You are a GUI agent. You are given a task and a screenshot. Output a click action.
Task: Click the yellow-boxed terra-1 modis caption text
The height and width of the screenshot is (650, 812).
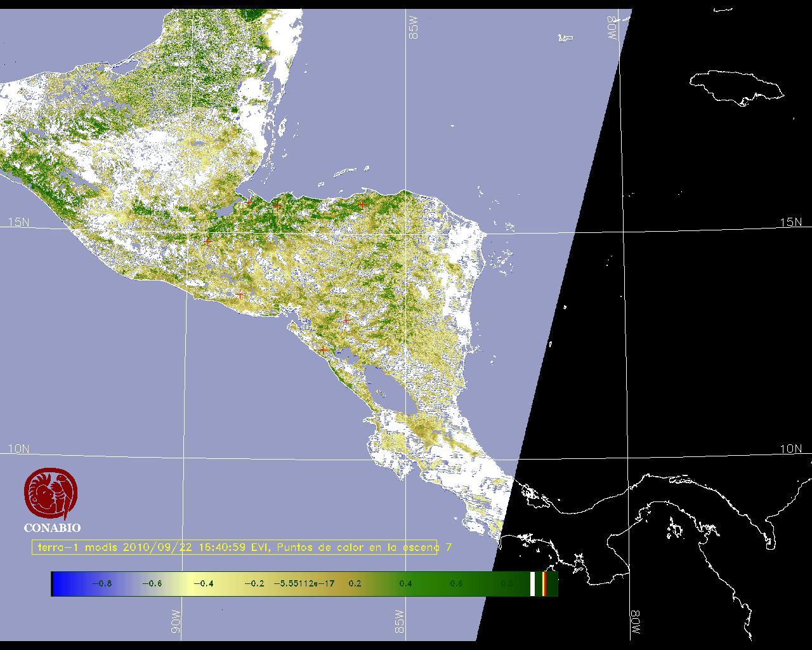tap(235, 547)
